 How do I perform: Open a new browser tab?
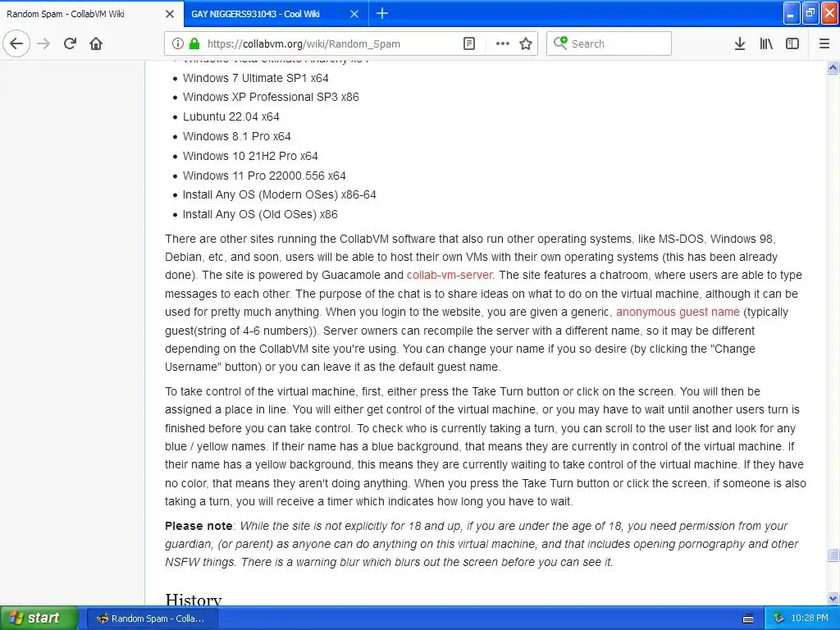382,13
